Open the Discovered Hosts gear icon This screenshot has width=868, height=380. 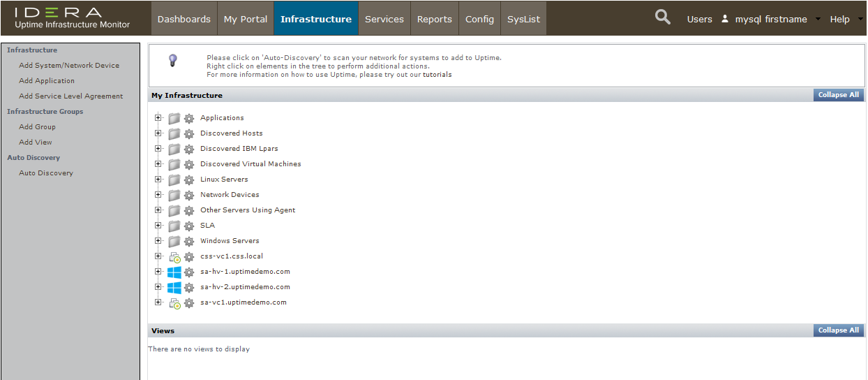pyautogui.click(x=189, y=133)
